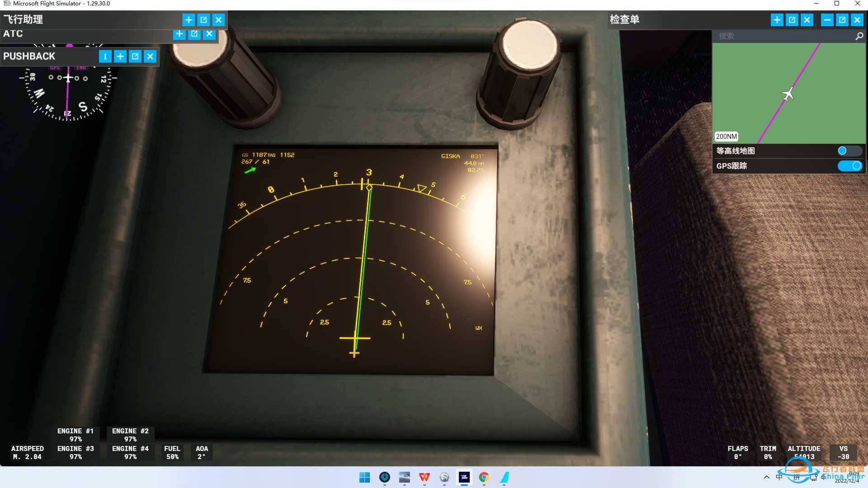Click the 检查单 panel title
The width and height of the screenshot is (868, 488).
[624, 19]
